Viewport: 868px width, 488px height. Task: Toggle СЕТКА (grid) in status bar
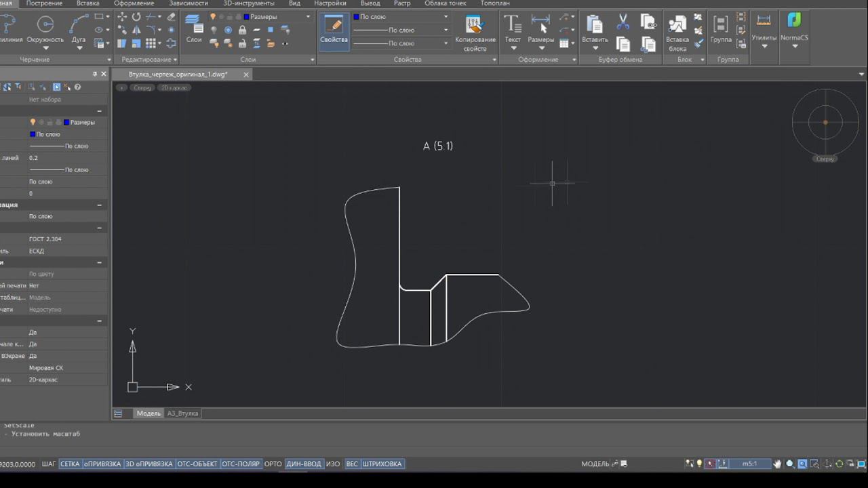click(x=70, y=464)
